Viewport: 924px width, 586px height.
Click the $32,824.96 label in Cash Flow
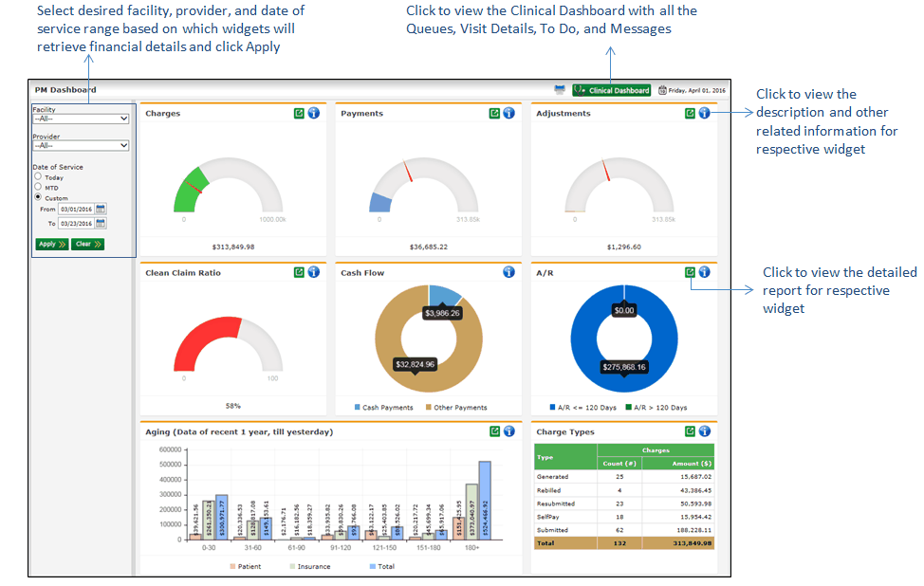(415, 364)
